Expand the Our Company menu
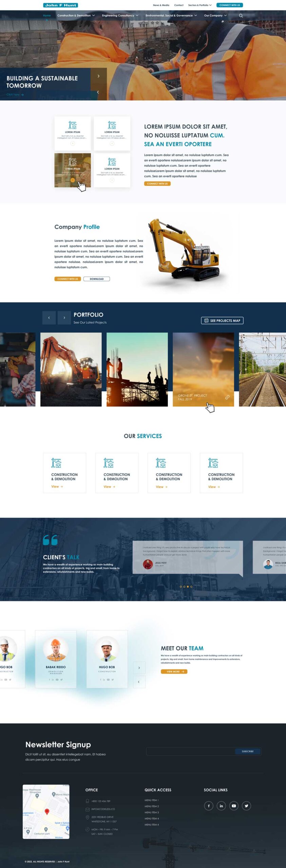 (215, 16)
